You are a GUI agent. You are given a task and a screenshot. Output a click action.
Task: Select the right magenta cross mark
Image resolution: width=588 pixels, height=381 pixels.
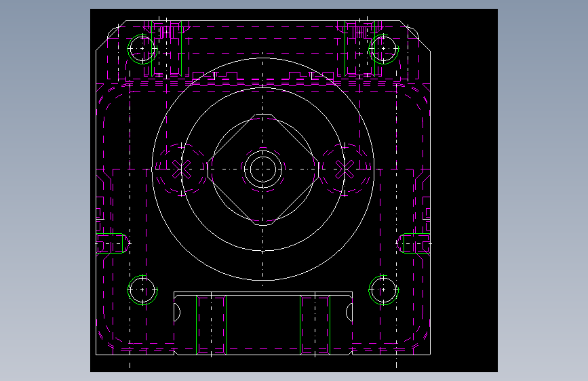pos(345,169)
